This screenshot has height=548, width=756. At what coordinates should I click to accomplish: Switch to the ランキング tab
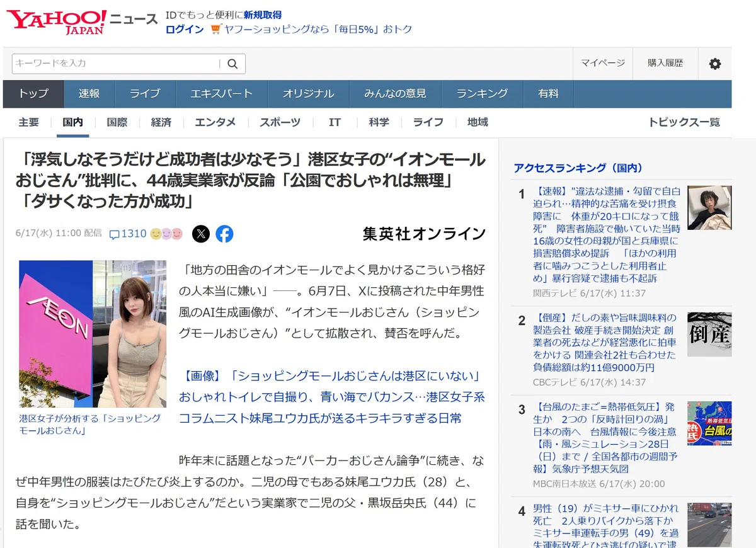click(482, 94)
